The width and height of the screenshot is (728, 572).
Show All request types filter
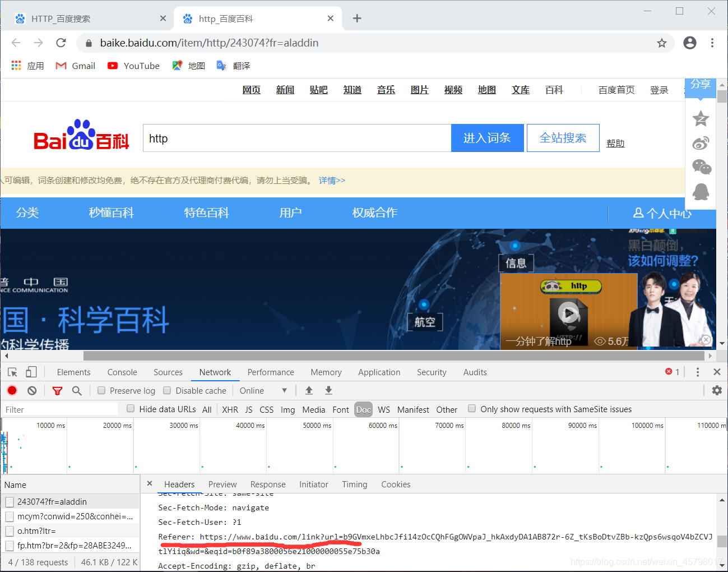pyautogui.click(x=207, y=409)
